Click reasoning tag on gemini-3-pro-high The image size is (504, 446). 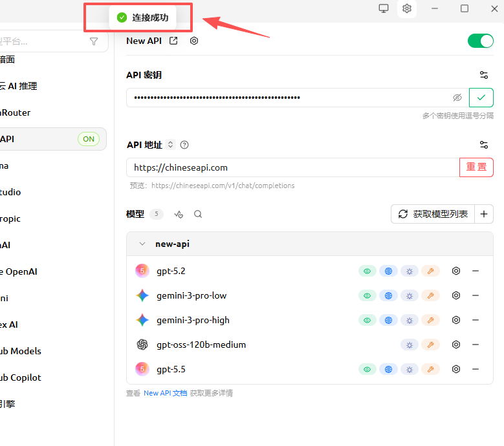[409, 321]
